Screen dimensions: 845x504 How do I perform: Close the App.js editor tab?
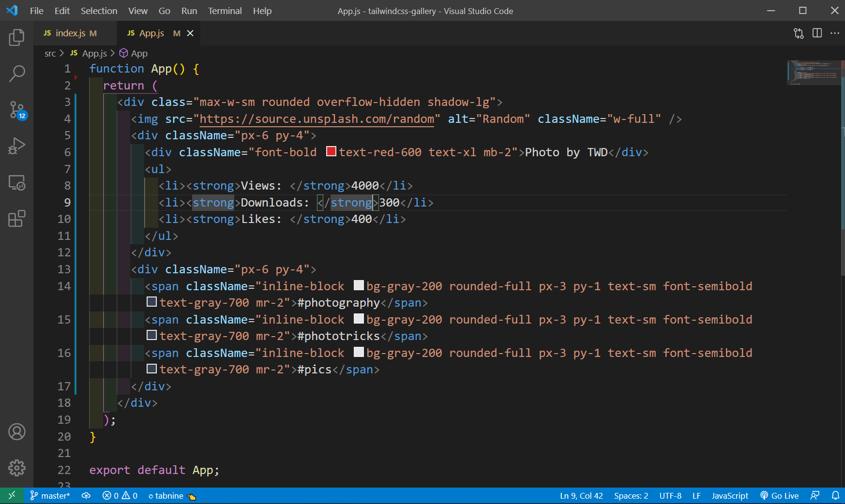tap(190, 33)
